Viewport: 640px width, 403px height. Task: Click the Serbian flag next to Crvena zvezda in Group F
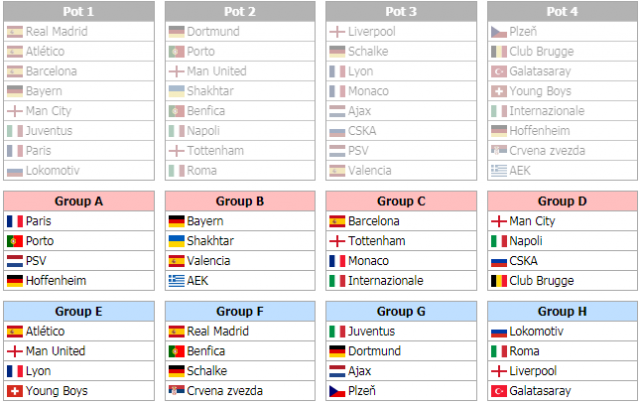pos(176,390)
